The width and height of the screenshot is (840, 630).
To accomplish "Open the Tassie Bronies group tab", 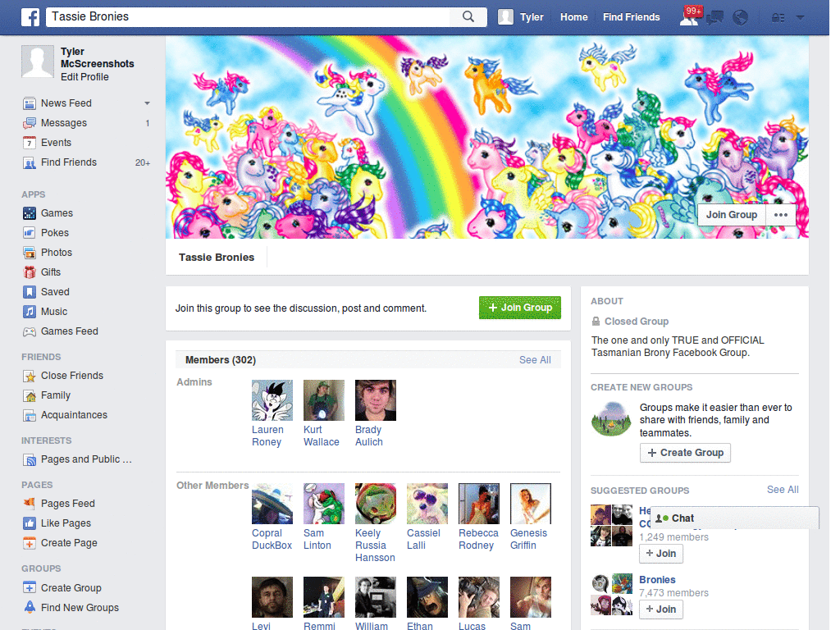I will (x=217, y=257).
